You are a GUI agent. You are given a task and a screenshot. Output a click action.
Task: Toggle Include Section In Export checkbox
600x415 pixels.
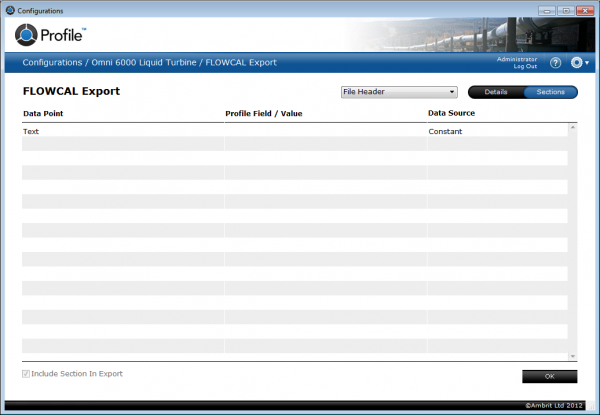[x=26, y=374]
